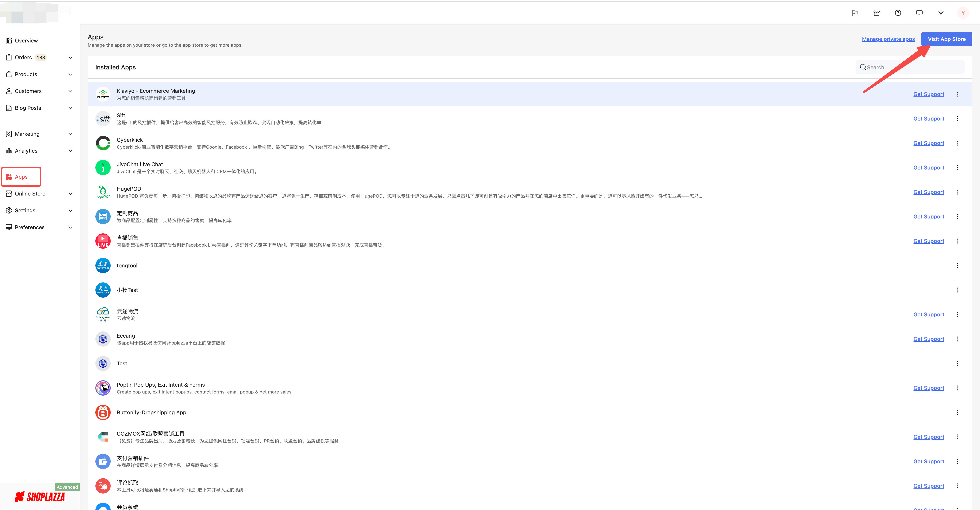
Task: Click the 云途物流 YunExpress logo
Action: [103, 315]
